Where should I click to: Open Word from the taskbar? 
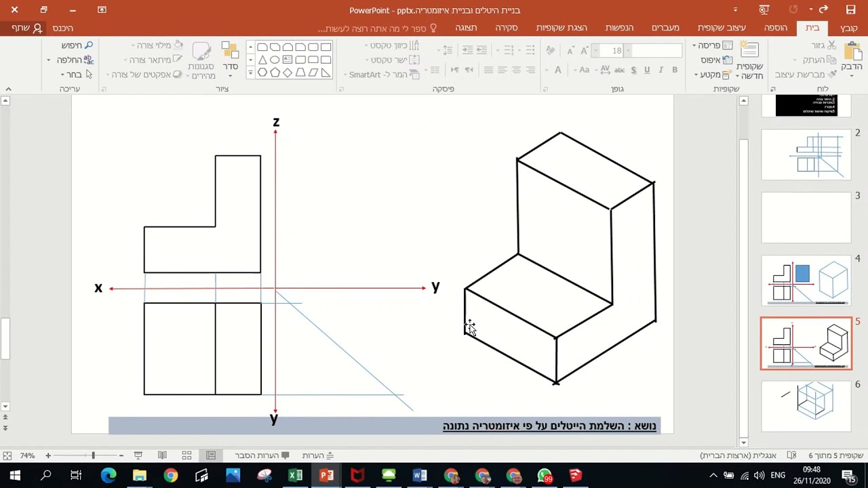tap(420, 476)
